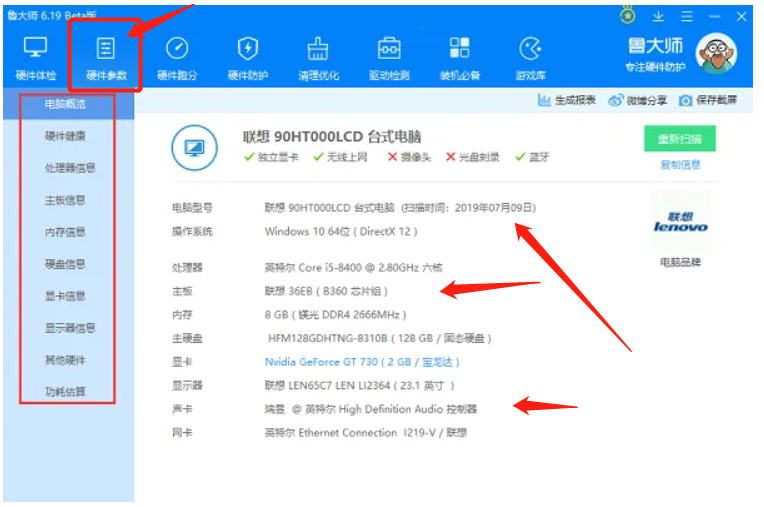Open 驱动检测 driver detection icon

[389, 48]
